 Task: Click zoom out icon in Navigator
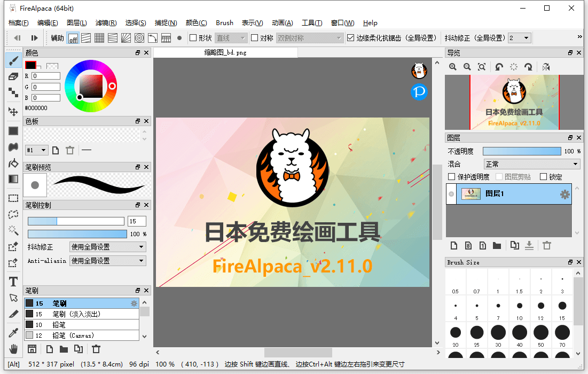(x=467, y=67)
